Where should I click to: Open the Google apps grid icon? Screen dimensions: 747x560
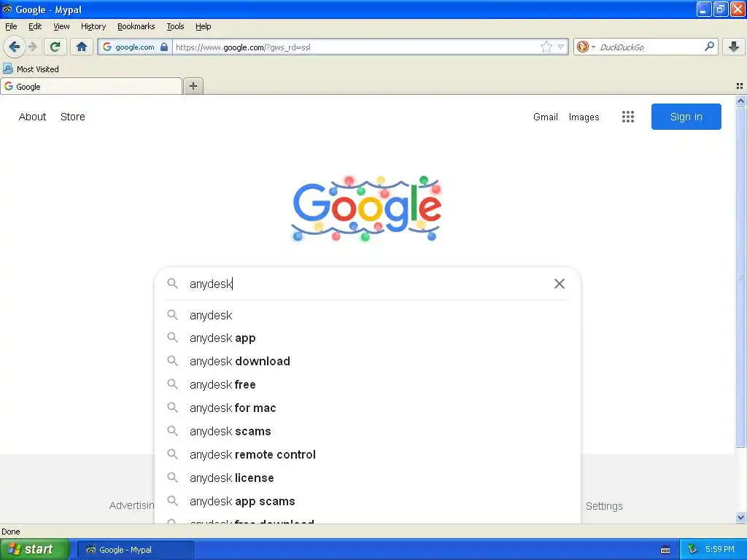[x=628, y=117]
